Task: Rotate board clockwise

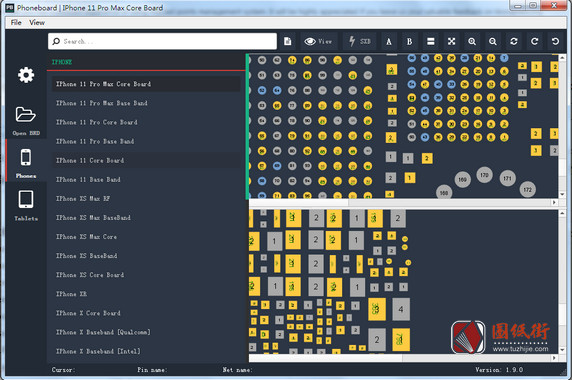Action: click(x=534, y=42)
